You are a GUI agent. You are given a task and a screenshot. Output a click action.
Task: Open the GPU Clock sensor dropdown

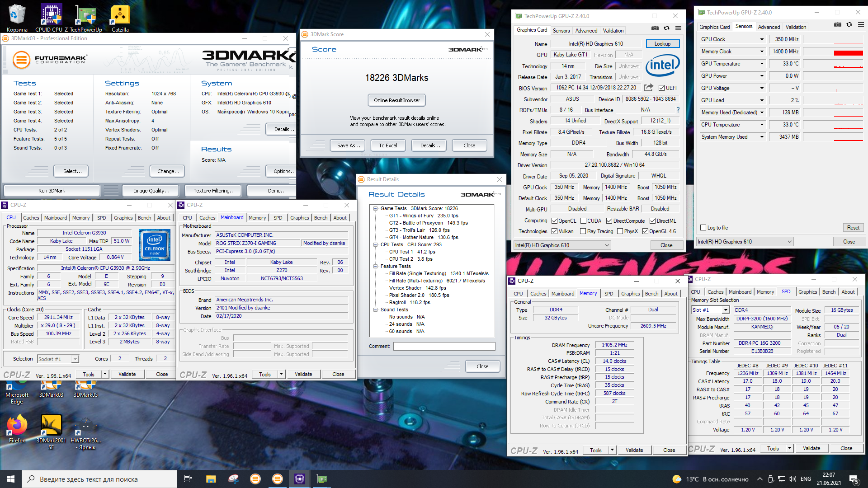point(762,39)
